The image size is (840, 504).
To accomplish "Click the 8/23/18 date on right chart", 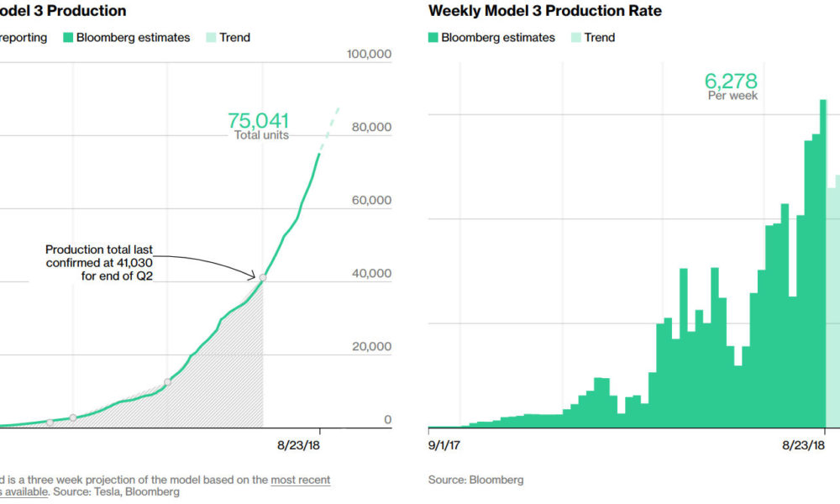I will tap(803, 445).
